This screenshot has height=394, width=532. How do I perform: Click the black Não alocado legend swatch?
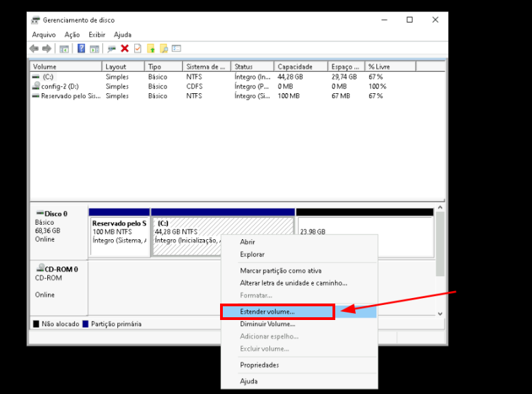[x=36, y=324]
